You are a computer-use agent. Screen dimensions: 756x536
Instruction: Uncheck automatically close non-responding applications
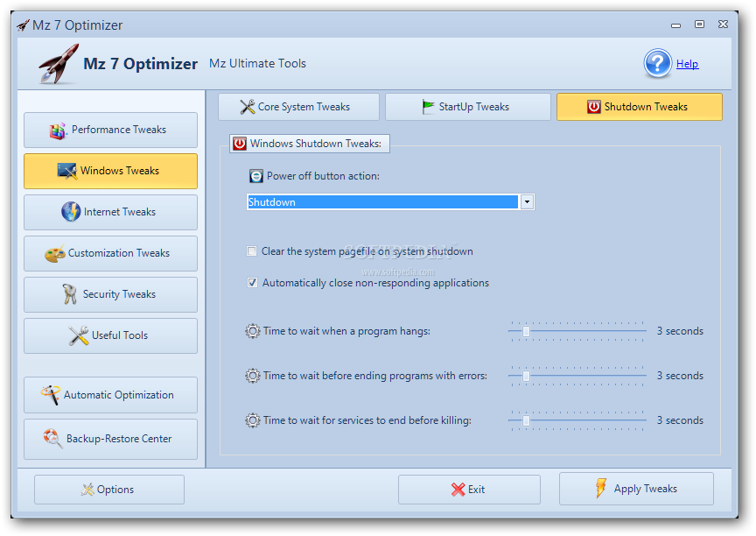252,282
